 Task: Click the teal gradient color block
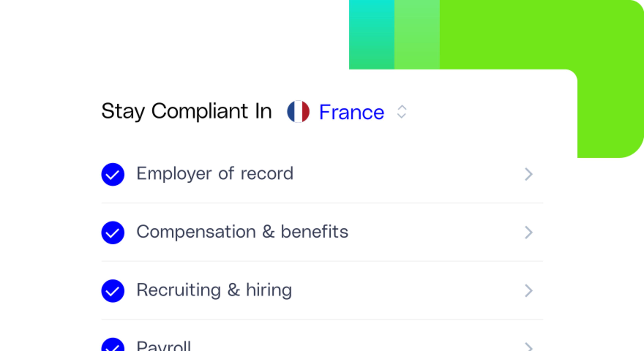[x=371, y=35]
